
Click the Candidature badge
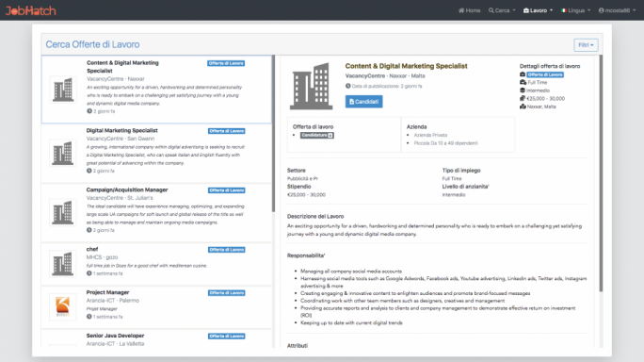(317, 136)
